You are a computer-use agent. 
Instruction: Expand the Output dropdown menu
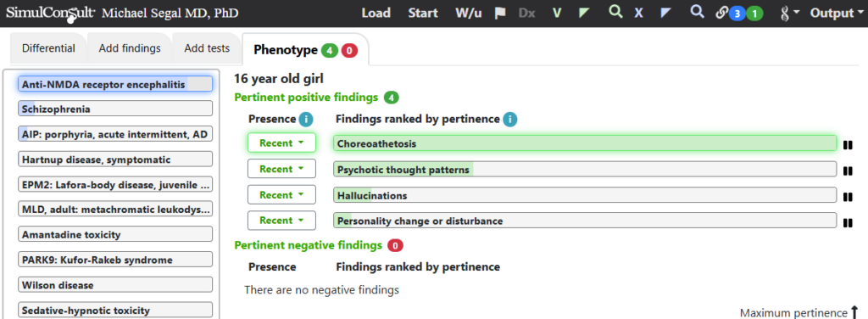coord(835,14)
